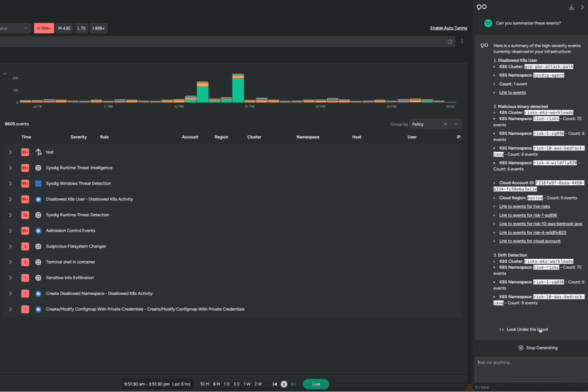This screenshot has width=588, height=392.
Task: Select the 3 D time range
Action: click(x=237, y=384)
